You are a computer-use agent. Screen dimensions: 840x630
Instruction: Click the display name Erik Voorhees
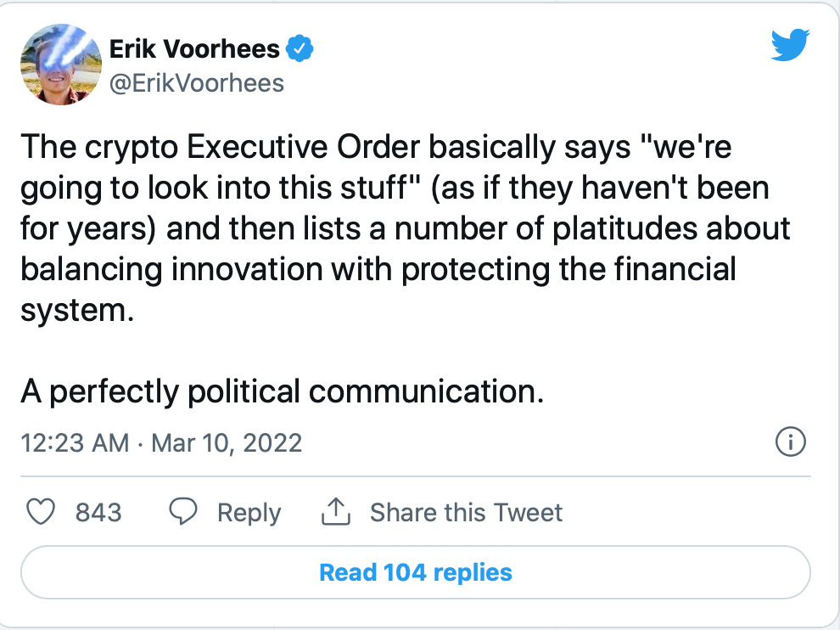[x=194, y=48]
